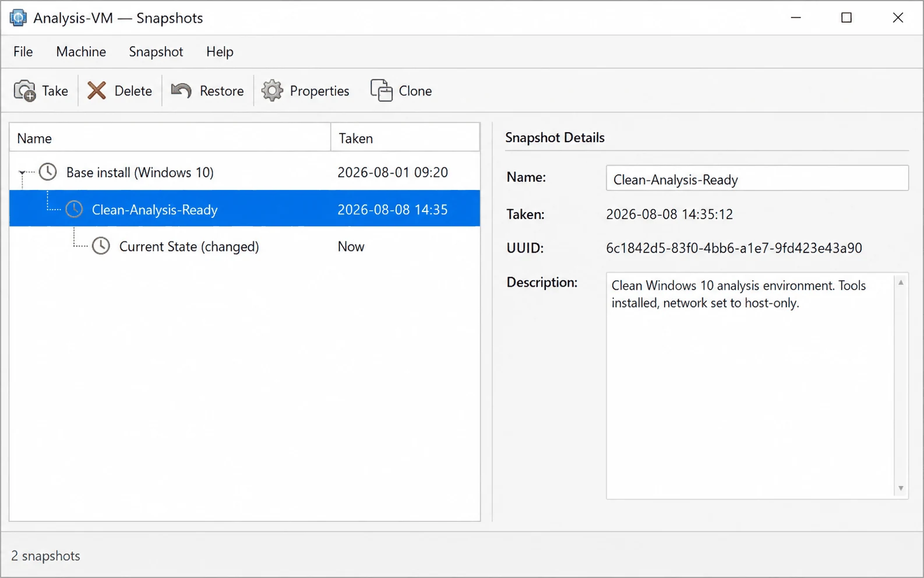
Task: Close the Analysis-VM Snapshots window
Action: click(898, 18)
